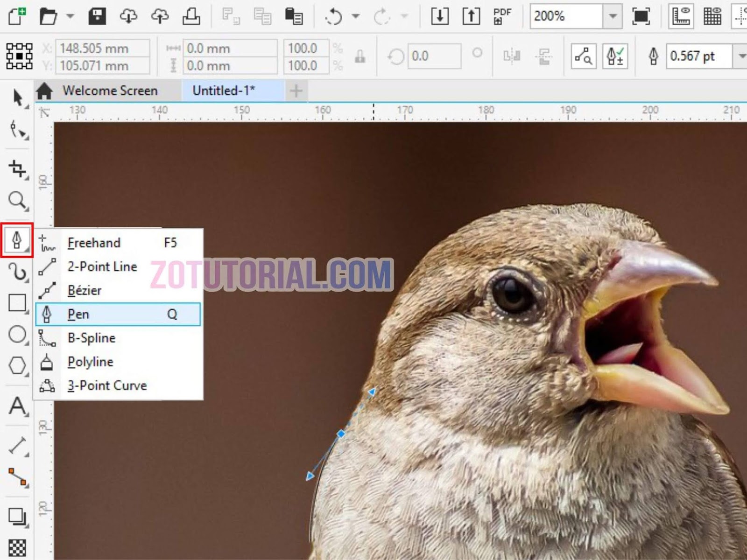Click the Redo icon
The width and height of the screenshot is (747, 560).
tap(381, 17)
